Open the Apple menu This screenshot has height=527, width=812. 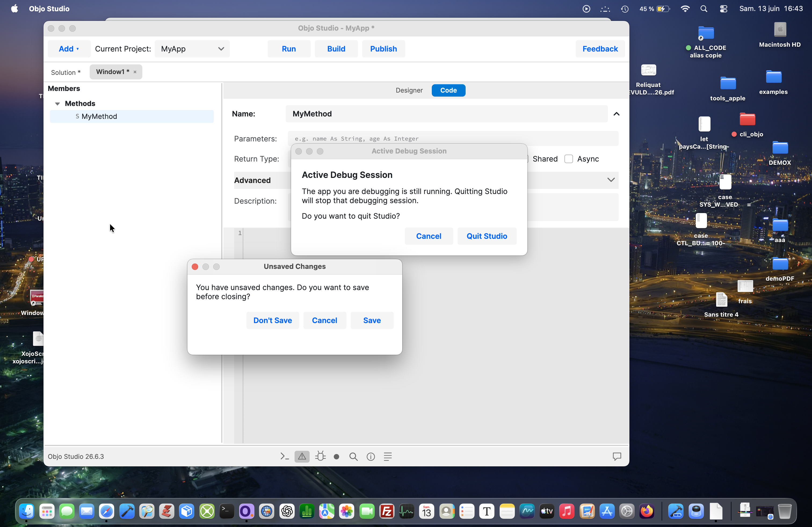coord(14,9)
